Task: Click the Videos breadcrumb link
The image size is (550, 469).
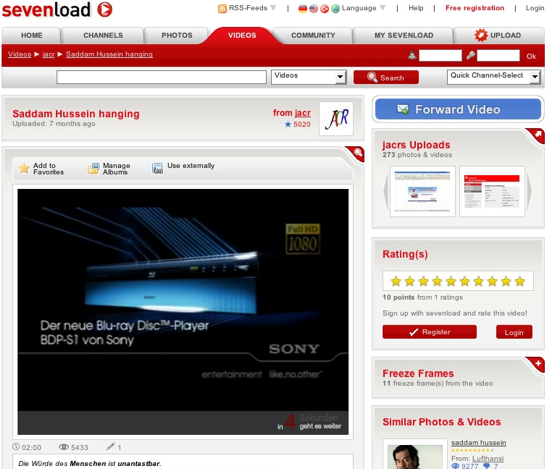Action: 19,54
